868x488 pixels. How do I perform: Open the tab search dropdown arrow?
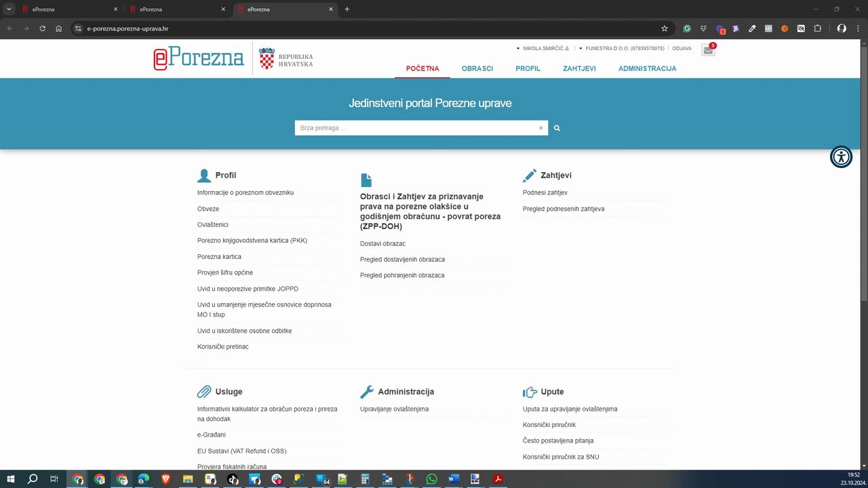pos(9,9)
